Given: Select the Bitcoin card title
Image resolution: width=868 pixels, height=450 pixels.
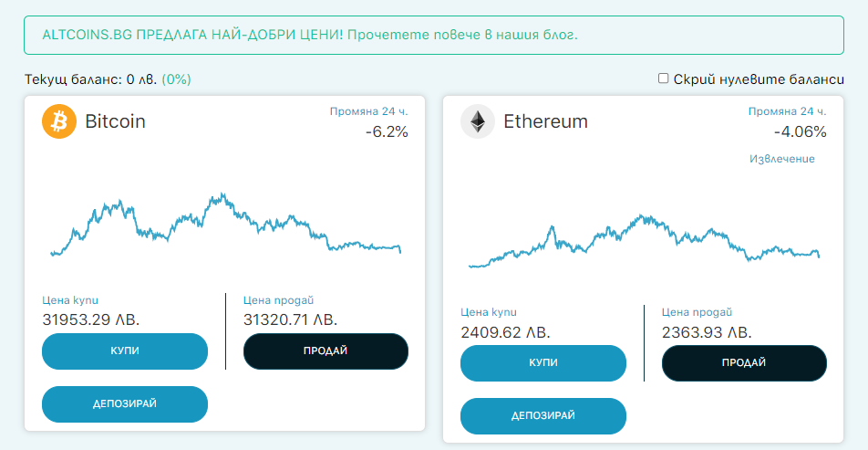Looking at the screenshot, I should point(115,121).
